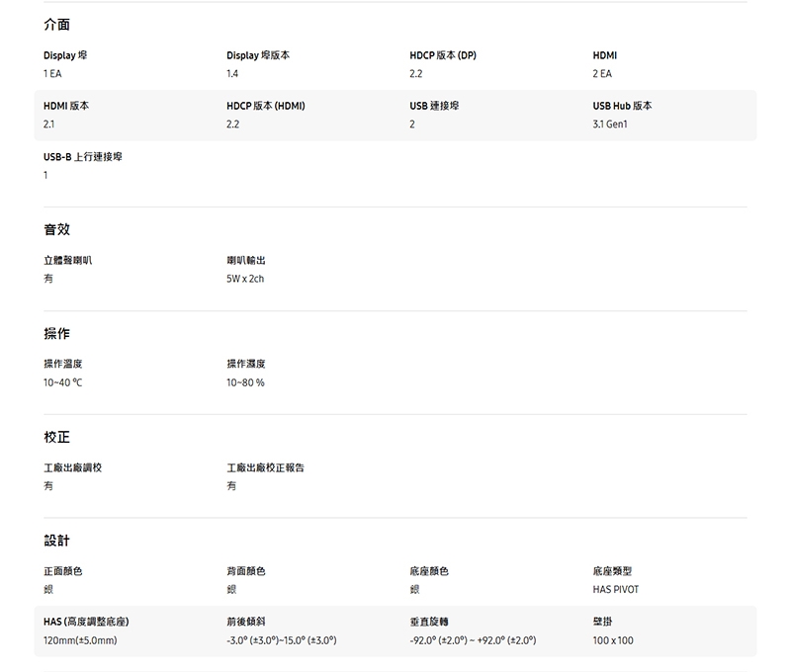Click the HAS (高度調整底座) label
Screen dimensions: 791x672
tap(87, 622)
